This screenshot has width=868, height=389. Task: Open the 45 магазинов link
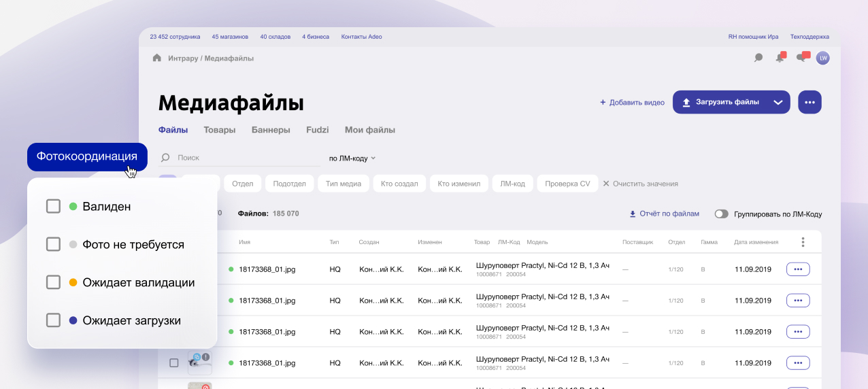point(230,37)
